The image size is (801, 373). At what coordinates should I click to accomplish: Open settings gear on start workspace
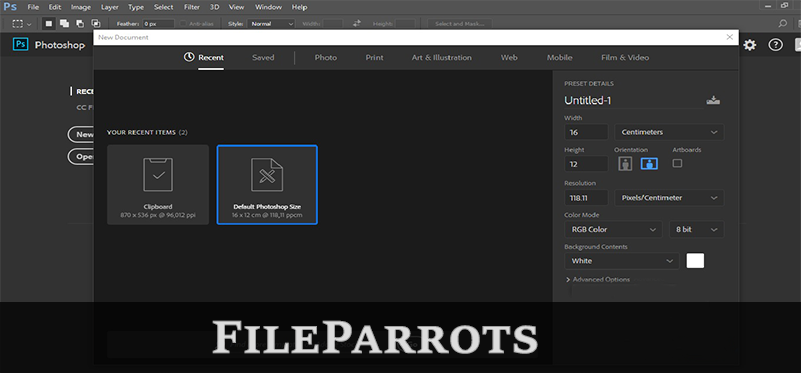click(x=749, y=45)
